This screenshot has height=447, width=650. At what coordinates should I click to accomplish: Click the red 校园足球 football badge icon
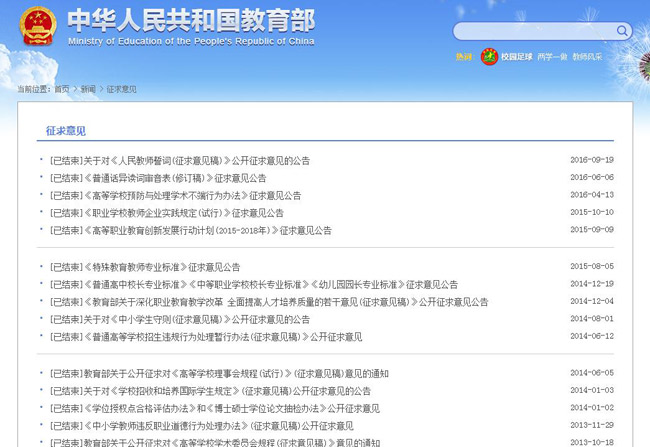click(x=489, y=57)
